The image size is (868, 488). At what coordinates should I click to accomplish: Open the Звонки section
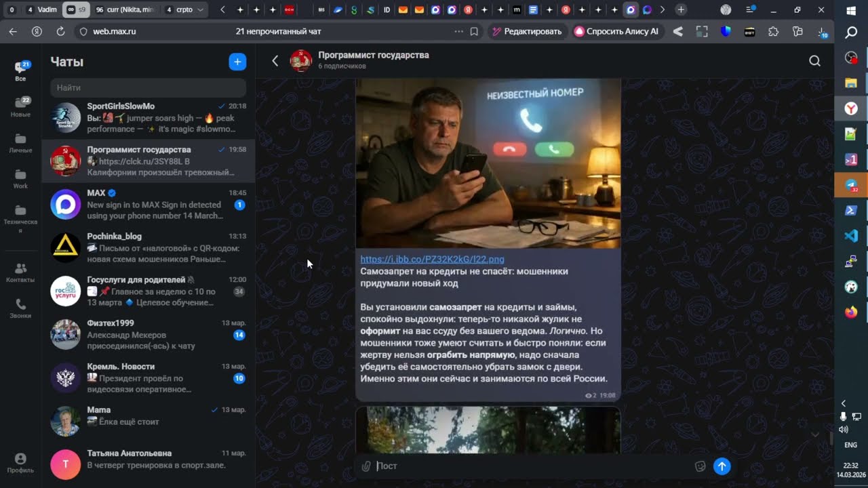[20, 309]
